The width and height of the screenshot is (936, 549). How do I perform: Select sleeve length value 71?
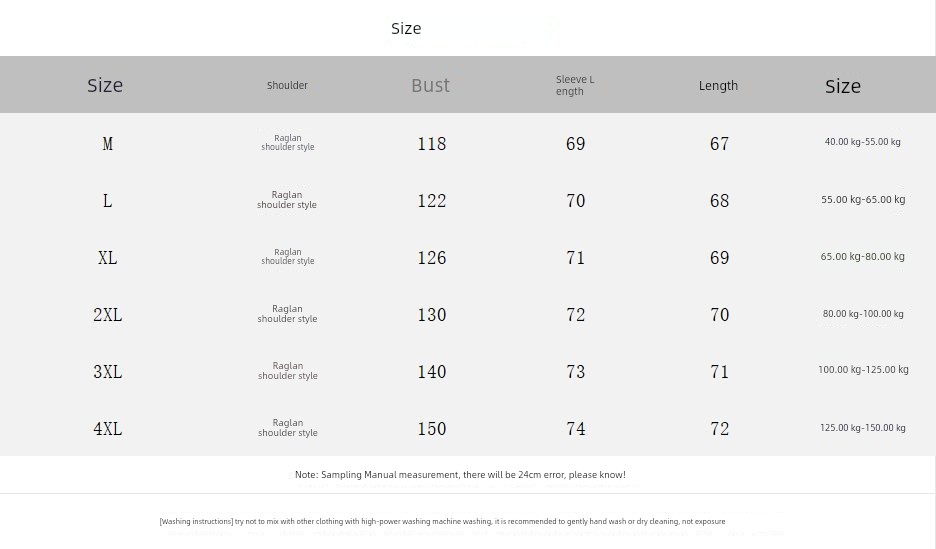pyautogui.click(x=575, y=258)
